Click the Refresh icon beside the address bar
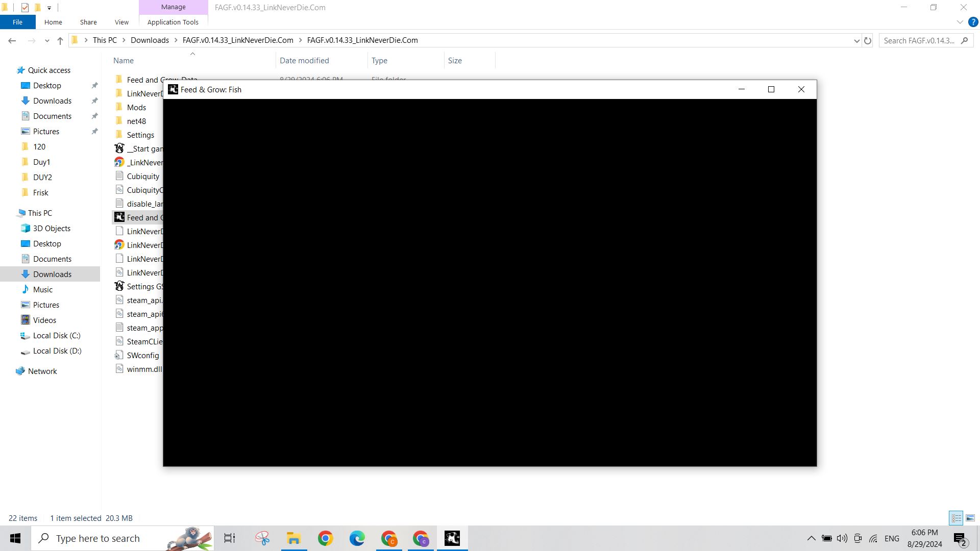980x551 pixels. 867,40
